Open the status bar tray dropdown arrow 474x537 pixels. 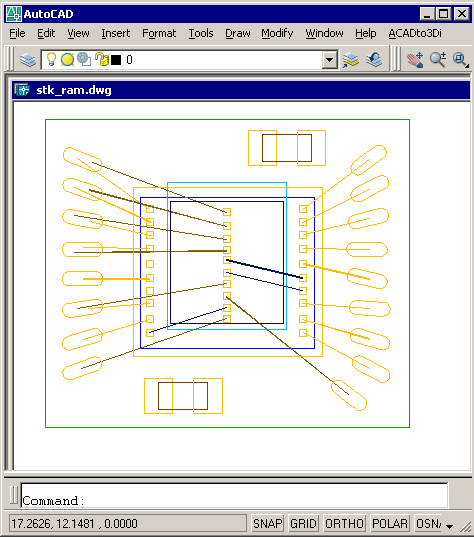click(450, 526)
